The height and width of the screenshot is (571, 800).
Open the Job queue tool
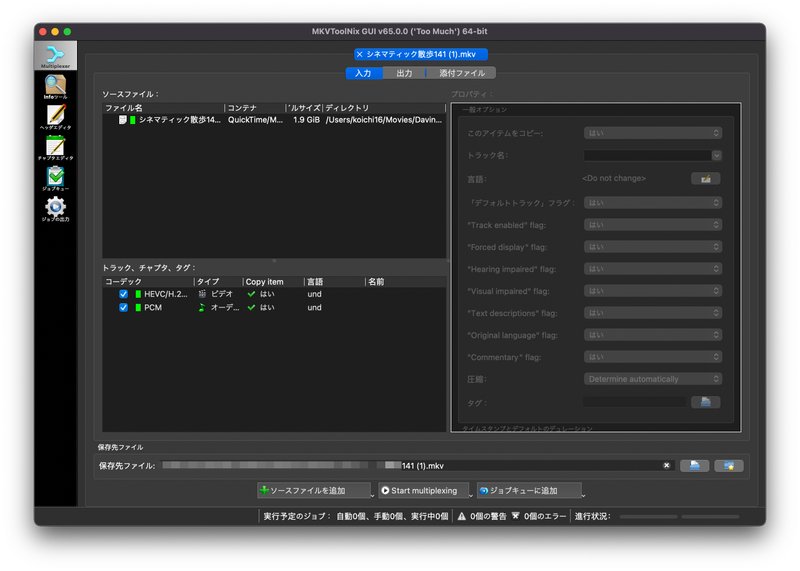click(56, 178)
